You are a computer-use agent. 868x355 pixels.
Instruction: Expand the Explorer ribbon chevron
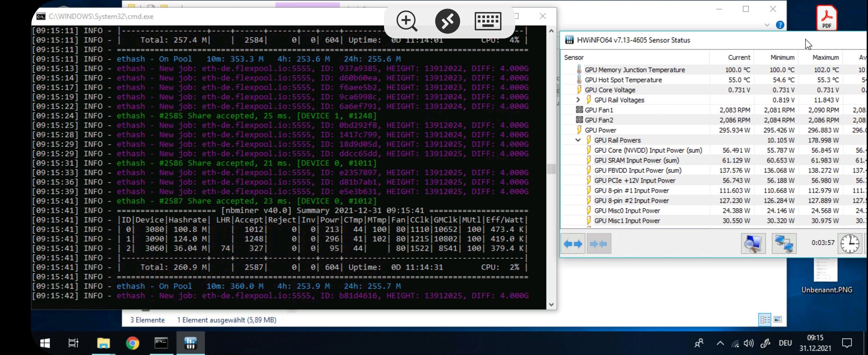(767, 25)
